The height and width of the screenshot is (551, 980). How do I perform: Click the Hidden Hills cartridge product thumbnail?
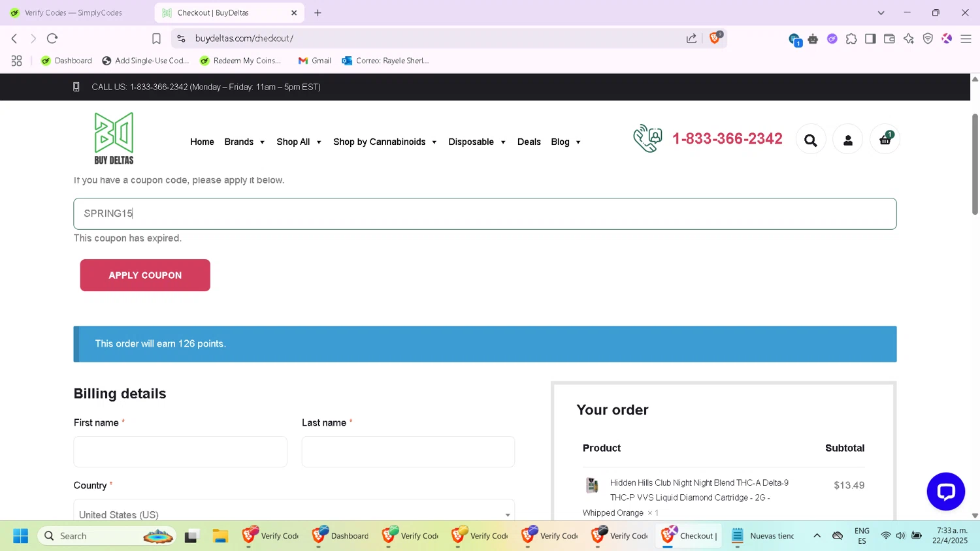(x=592, y=485)
